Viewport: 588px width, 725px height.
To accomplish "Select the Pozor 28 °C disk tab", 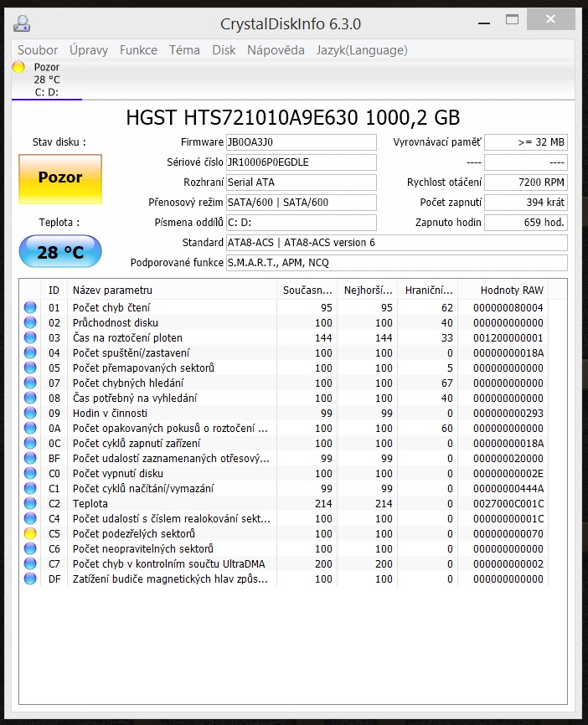I will point(46,80).
